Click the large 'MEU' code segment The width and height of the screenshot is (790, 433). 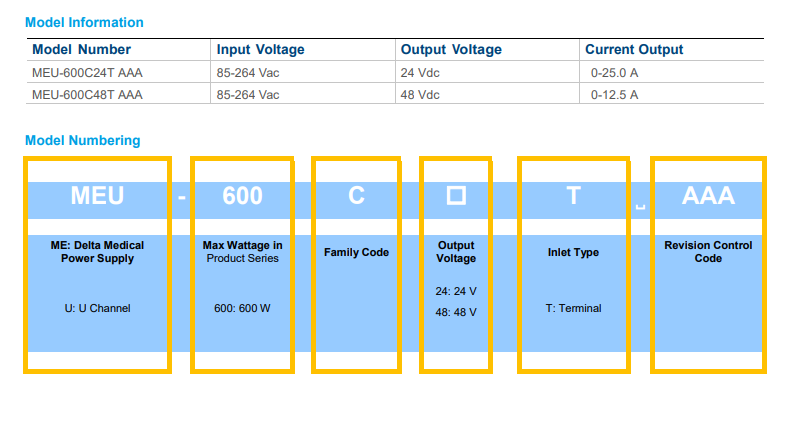tap(97, 196)
